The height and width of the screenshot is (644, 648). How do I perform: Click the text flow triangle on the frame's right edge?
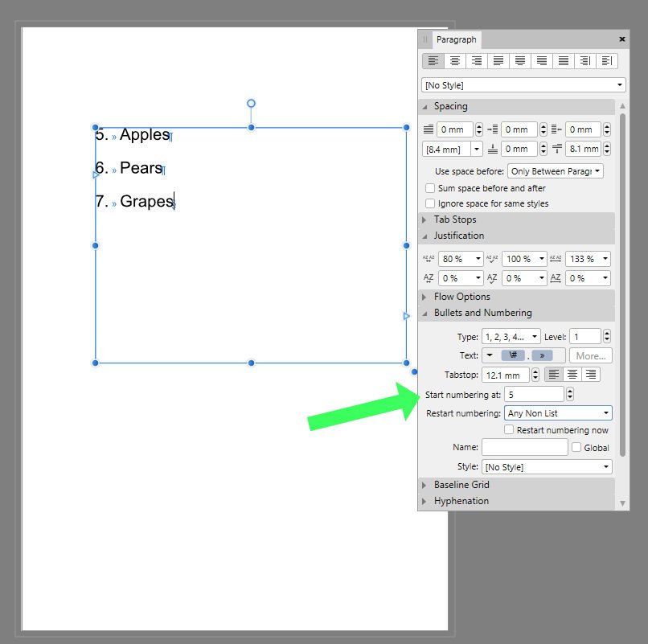(x=406, y=316)
